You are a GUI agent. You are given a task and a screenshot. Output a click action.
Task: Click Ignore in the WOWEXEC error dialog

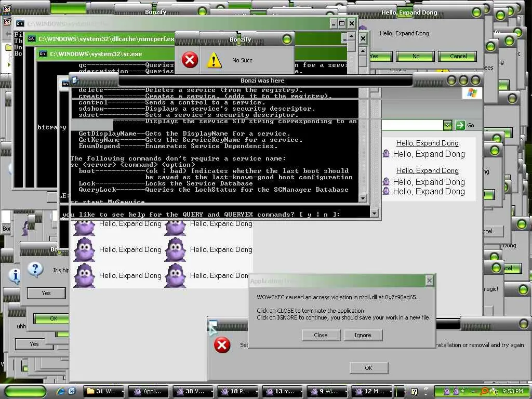[363, 335]
